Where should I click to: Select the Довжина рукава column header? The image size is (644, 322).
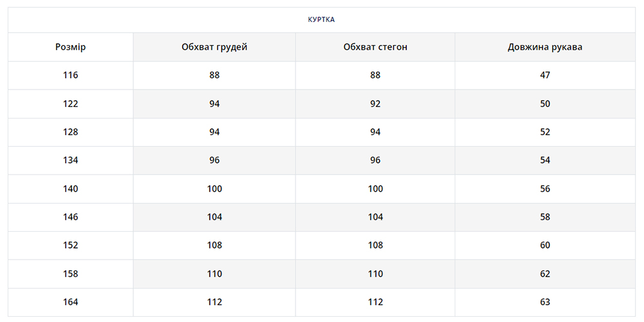545,47
